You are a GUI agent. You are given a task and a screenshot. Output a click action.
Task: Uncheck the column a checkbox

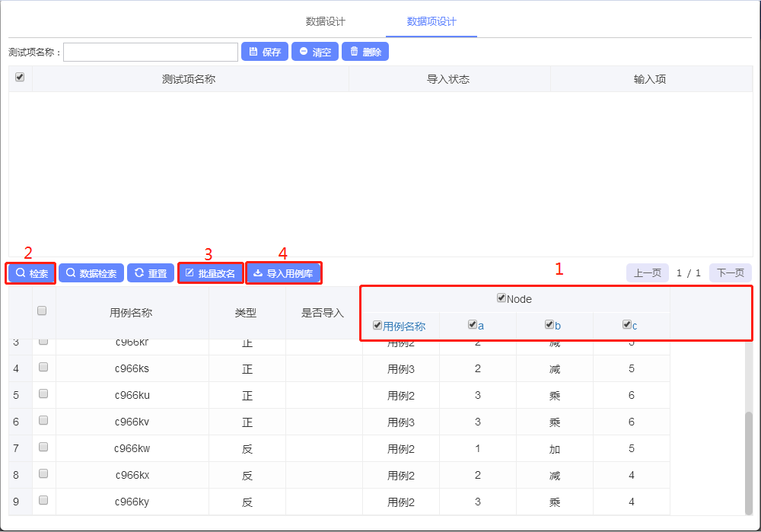[x=473, y=325]
